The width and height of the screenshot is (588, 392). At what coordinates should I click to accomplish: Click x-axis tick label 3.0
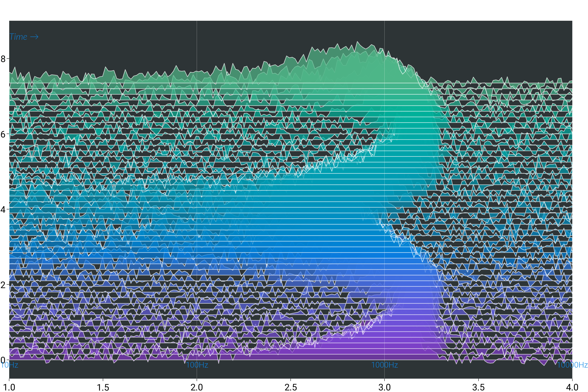[x=385, y=387]
